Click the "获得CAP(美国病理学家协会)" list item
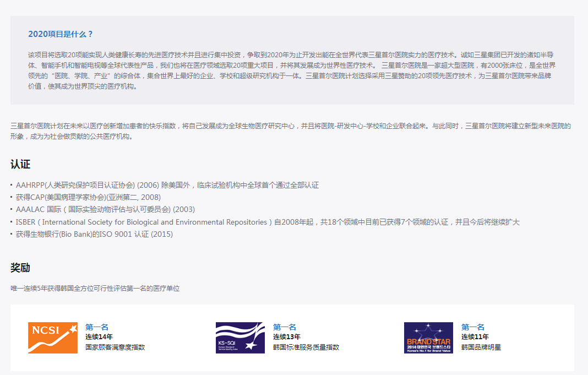Viewport: 588px width, 375px height. pos(88,197)
